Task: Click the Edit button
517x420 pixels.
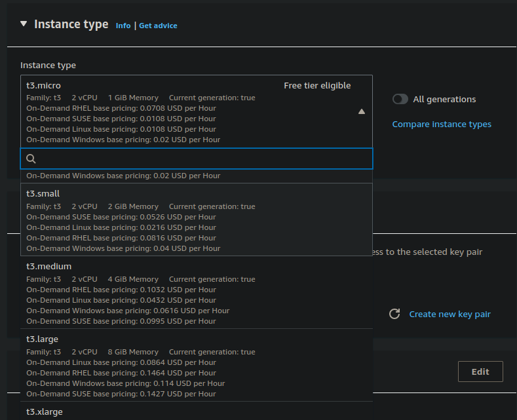Action: 480,372
